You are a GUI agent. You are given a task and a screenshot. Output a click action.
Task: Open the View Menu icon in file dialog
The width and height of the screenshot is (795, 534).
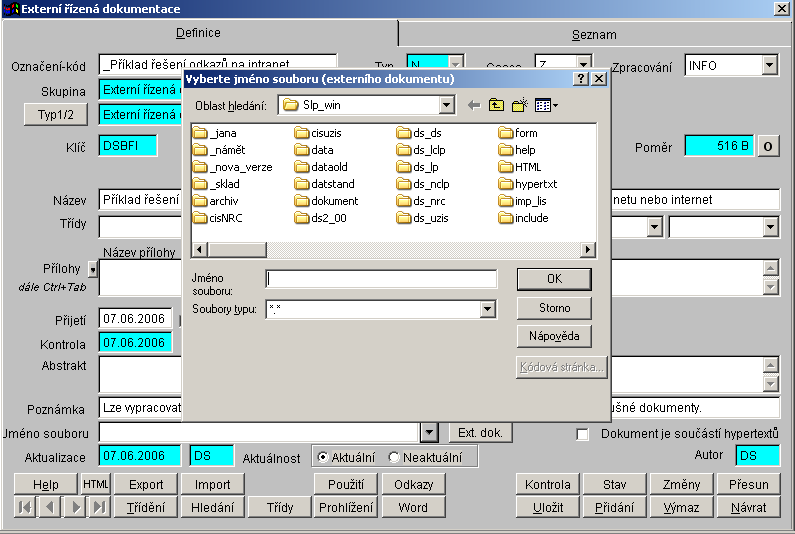pyautogui.click(x=546, y=105)
